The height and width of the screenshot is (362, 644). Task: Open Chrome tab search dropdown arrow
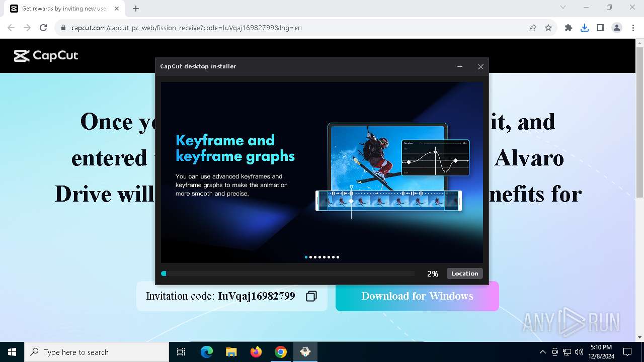563,7
